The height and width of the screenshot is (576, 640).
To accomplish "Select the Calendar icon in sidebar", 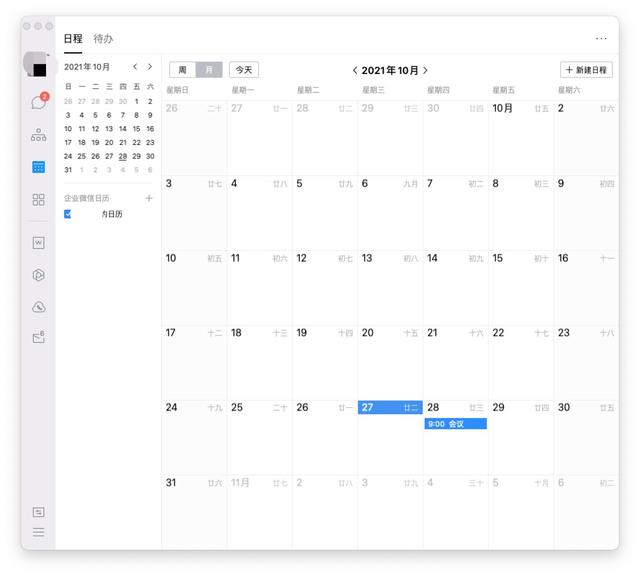I will coord(38,167).
